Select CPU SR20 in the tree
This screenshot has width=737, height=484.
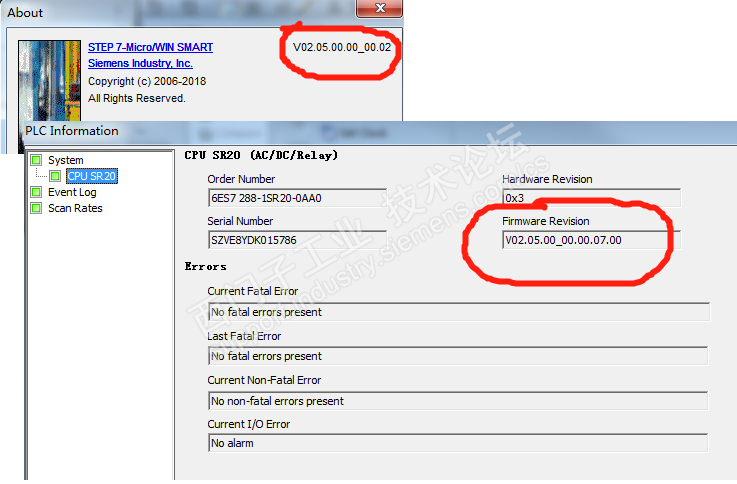click(92, 176)
